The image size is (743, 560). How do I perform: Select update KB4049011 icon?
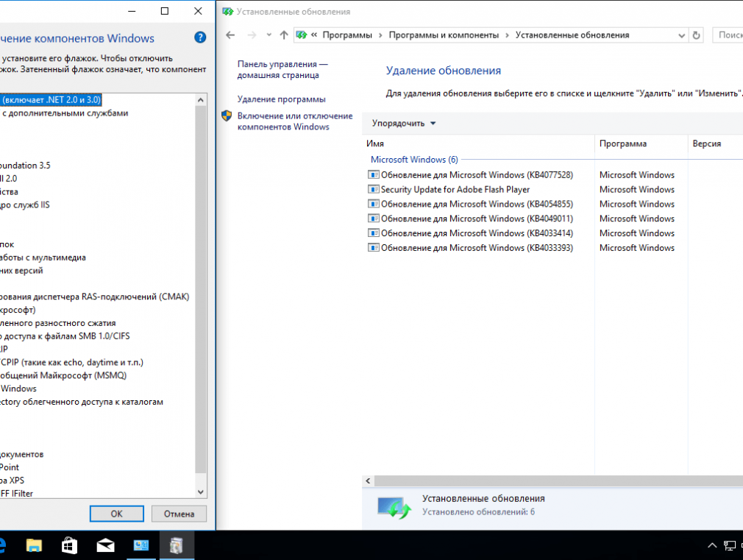point(374,219)
